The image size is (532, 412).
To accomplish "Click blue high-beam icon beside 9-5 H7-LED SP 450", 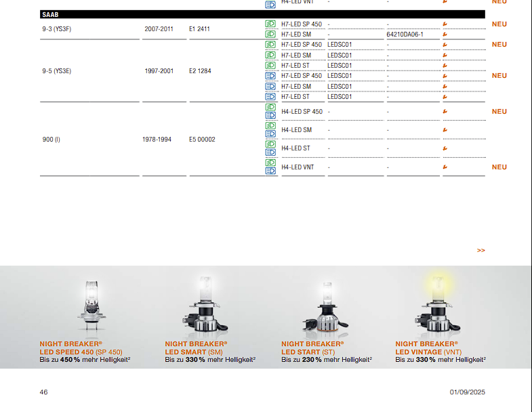I will tap(270, 76).
